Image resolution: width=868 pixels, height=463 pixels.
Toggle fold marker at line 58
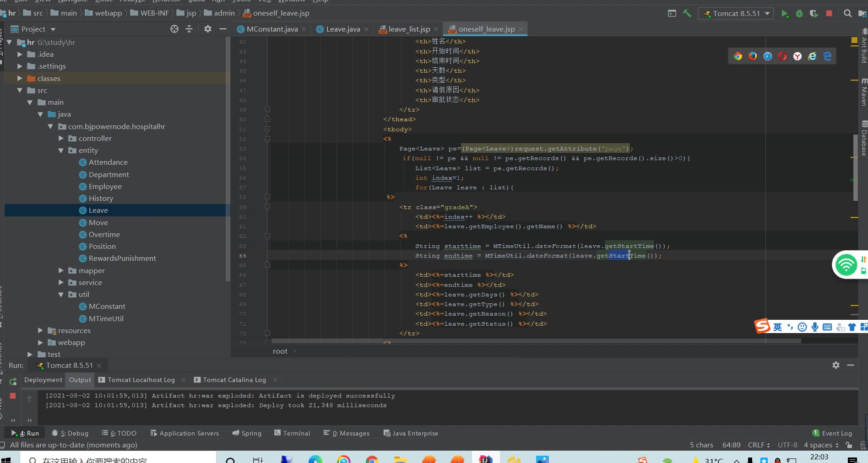point(267,197)
